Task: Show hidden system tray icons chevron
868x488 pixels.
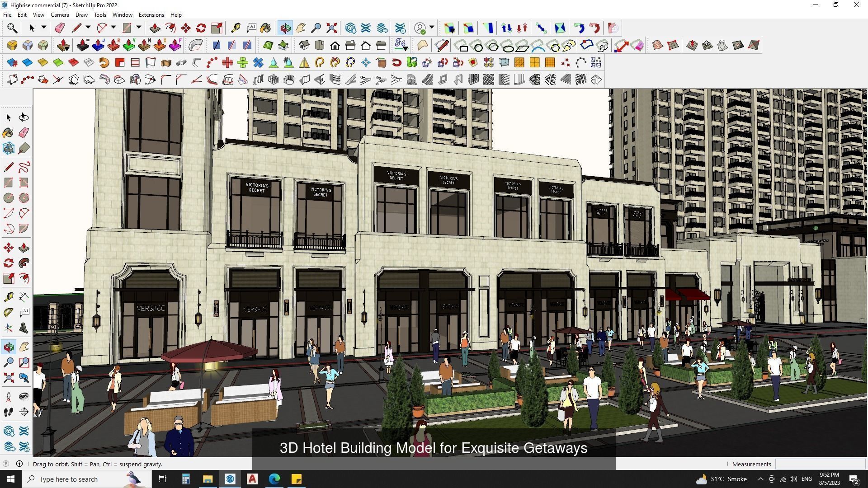Action: 760,479
